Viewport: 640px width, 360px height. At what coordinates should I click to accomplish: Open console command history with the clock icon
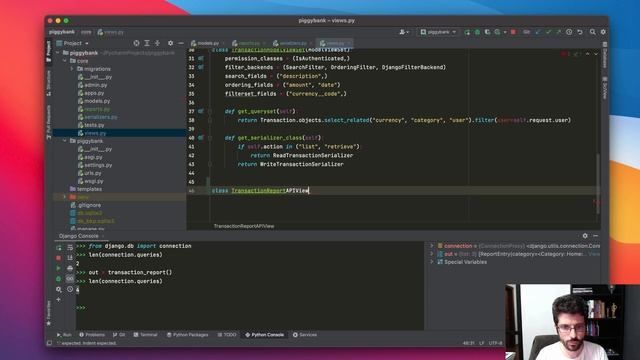point(70,289)
